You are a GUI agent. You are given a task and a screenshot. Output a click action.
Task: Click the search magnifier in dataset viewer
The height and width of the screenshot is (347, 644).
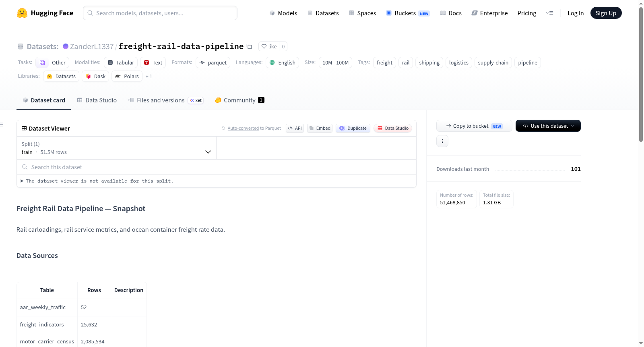tap(25, 167)
